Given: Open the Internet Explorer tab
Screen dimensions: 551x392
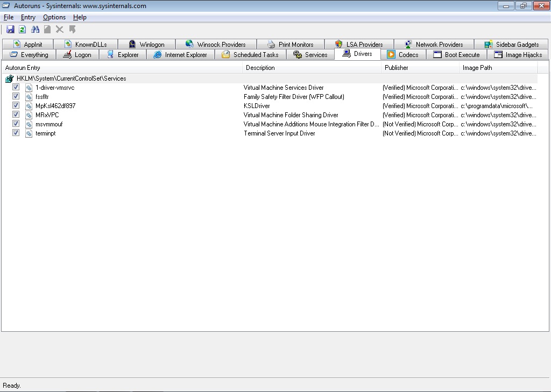Looking at the screenshot, I should (180, 54).
